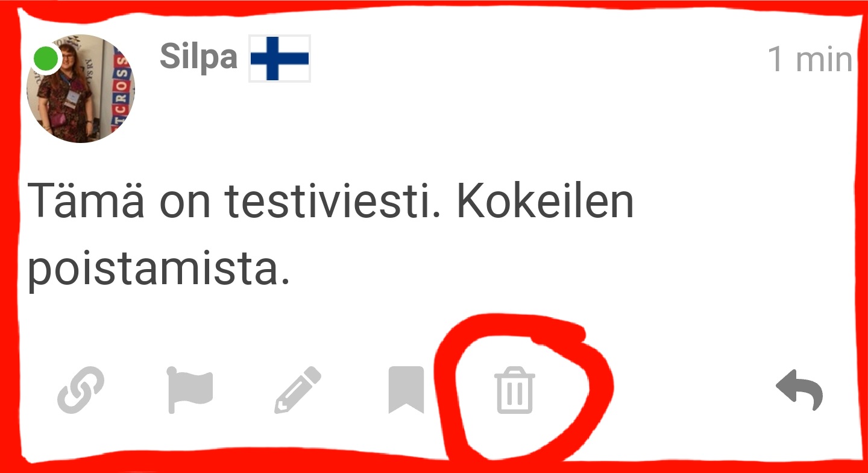
Task: Reply using the curved arrow icon
Action: click(799, 390)
